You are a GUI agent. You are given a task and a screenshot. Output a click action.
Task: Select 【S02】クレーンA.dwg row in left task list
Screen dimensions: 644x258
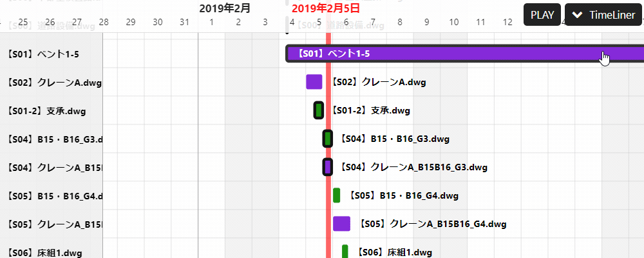(x=52, y=83)
